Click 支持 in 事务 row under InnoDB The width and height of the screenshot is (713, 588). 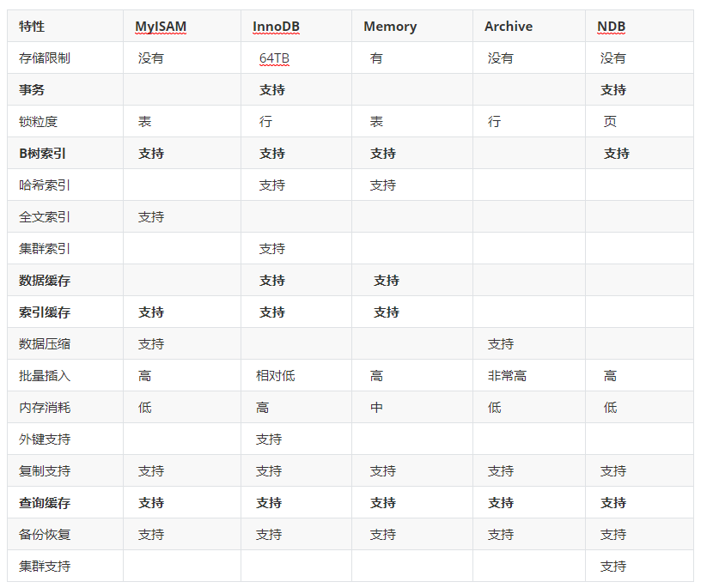point(272,90)
